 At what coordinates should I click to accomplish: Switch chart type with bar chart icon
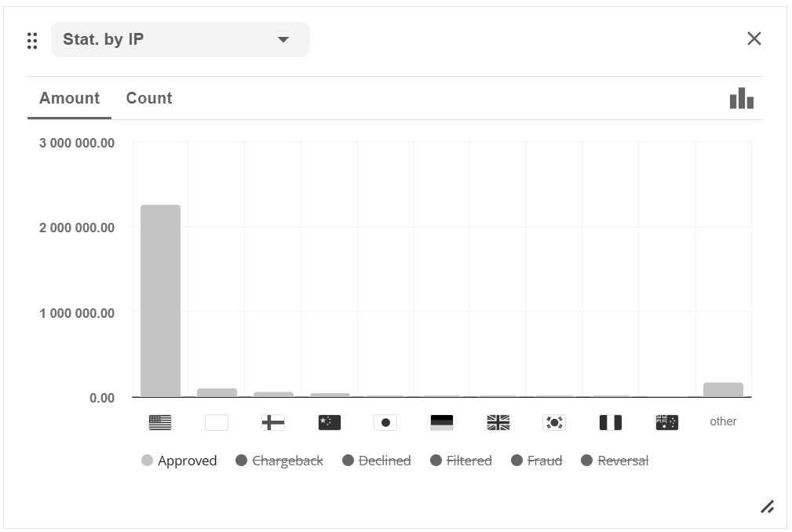742,99
